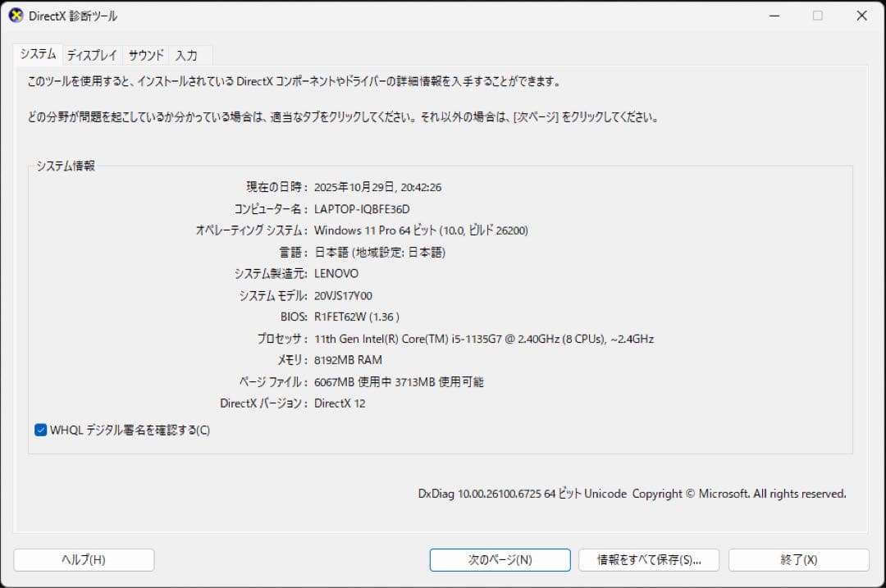This screenshot has height=588, width=886.
Task: Uncheck WHQL デジタル署名を確認する
Action: 40,430
